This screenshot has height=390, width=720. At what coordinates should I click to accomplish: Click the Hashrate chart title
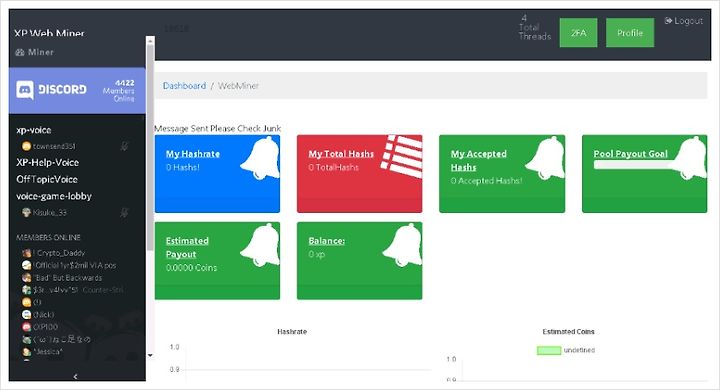pyautogui.click(x=292, y=331)
